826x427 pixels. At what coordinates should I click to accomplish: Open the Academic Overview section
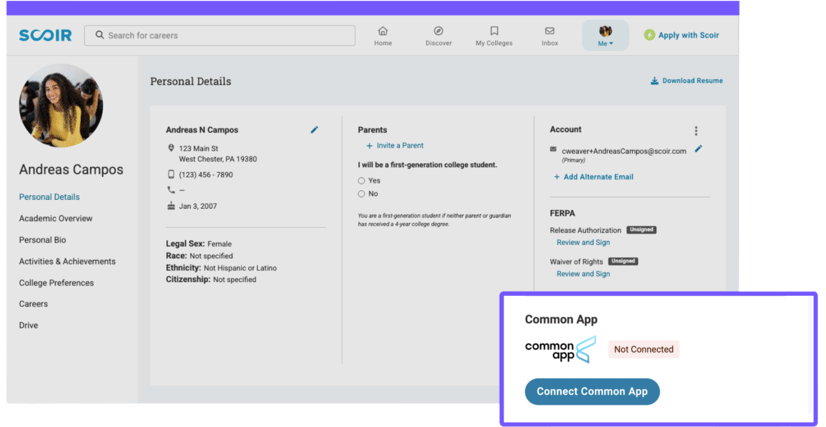pyautogui.click(x=56, y=218)
